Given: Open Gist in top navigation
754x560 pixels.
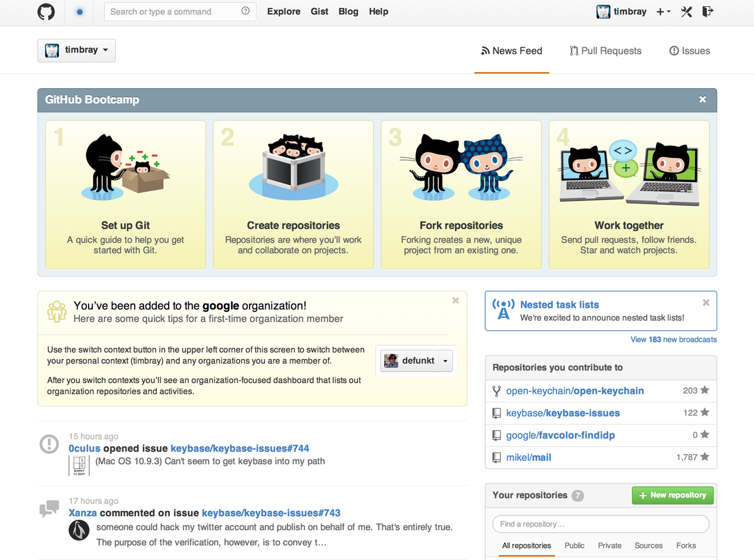Looking at the screenshot, I should (320, 12).
